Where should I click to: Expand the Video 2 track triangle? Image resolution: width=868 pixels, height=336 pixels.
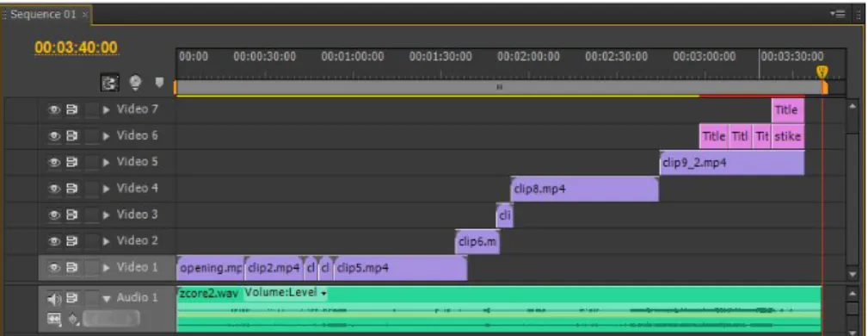tap(107, 241)
